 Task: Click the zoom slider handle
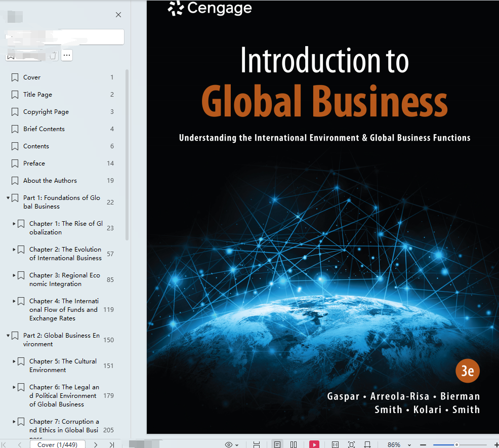[x=456, y=444]
